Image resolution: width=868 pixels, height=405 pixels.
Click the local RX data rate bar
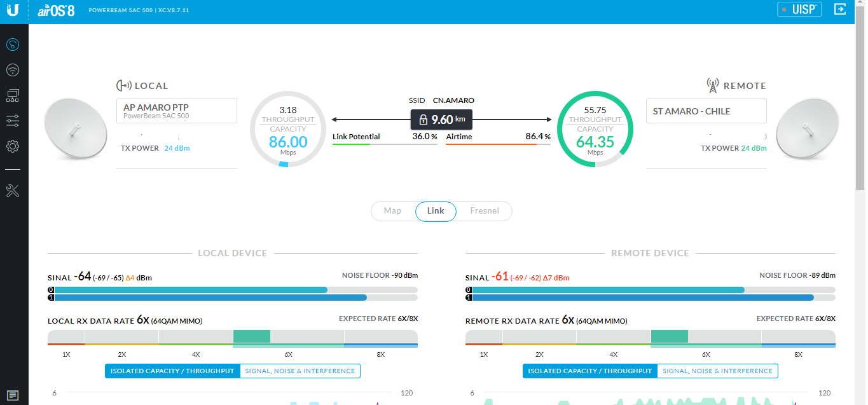click(x=233, y=338)
